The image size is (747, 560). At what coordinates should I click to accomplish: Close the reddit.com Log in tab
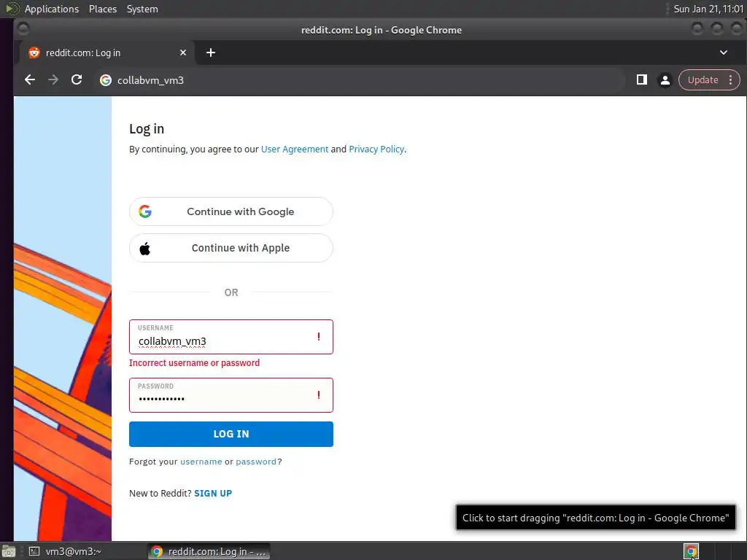coord(183,52)
